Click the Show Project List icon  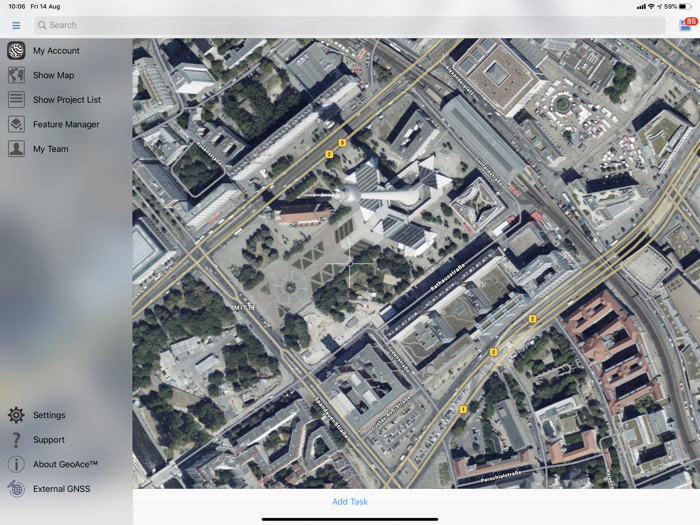click(x=16, y=100)
